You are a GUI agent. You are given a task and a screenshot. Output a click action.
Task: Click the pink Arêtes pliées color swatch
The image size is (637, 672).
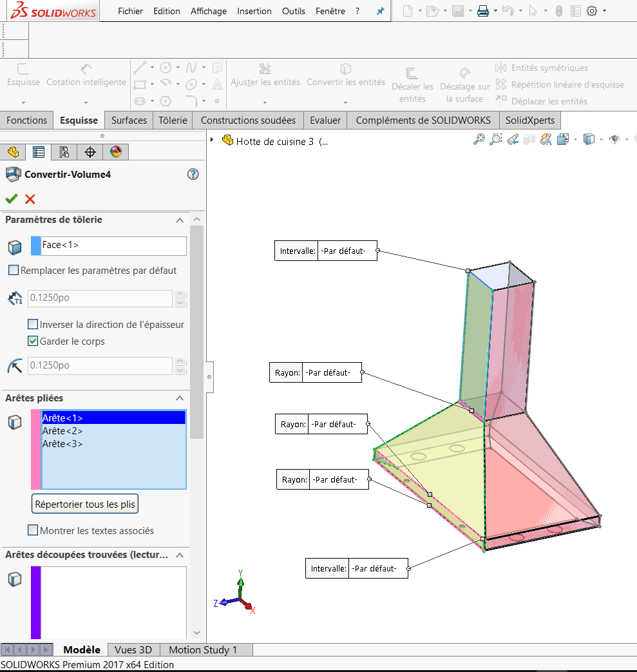pos(35,449)
